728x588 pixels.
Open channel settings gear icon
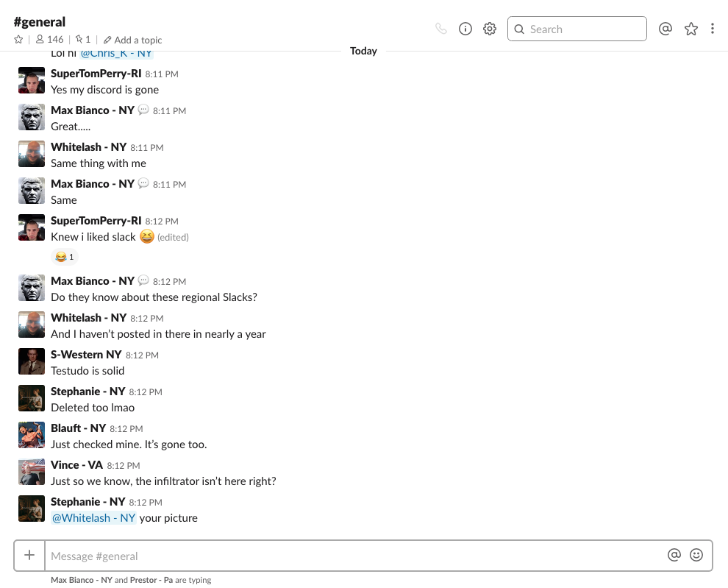pyautogui.click(x=490, y=29)
